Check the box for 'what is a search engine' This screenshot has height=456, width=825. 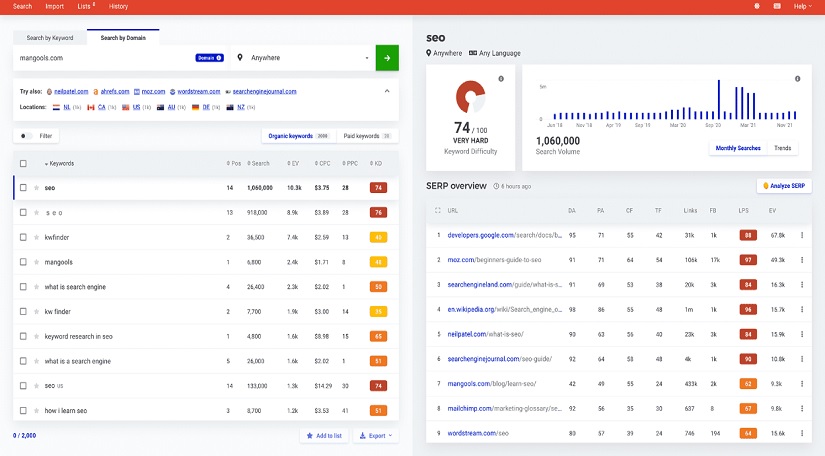tap(23, 361)
